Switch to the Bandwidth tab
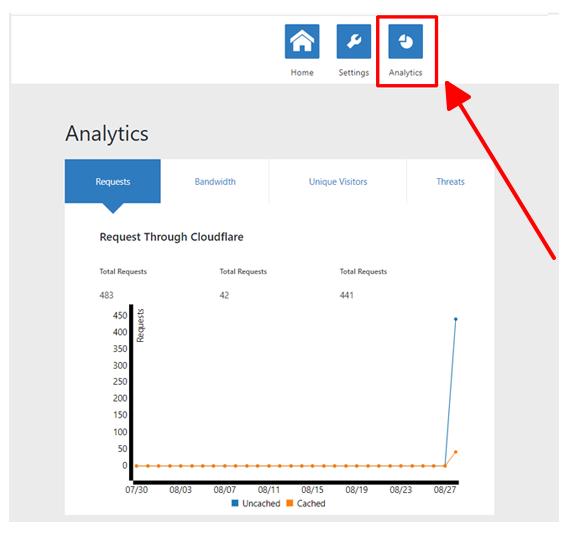 pos(215,181)
